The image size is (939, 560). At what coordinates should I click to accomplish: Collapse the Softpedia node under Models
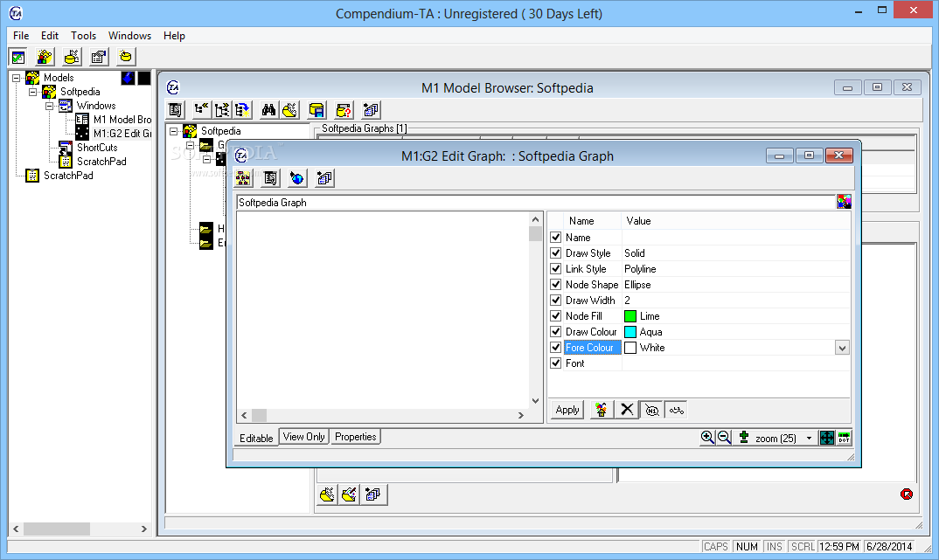pyautogui.click(x=33, y=92)
